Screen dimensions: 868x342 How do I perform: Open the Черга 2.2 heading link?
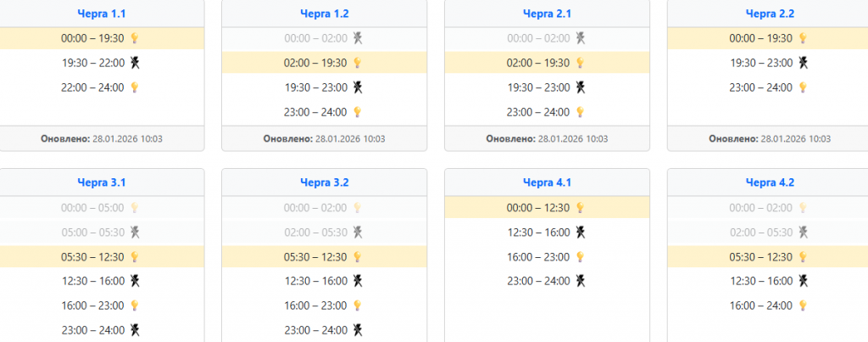coord(770,14)
